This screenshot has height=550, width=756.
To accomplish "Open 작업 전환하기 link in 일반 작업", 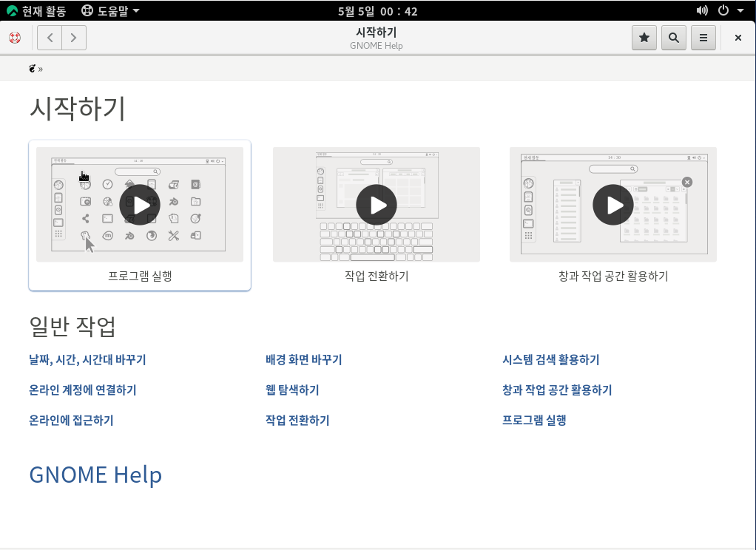I will [x=297, y=421].
